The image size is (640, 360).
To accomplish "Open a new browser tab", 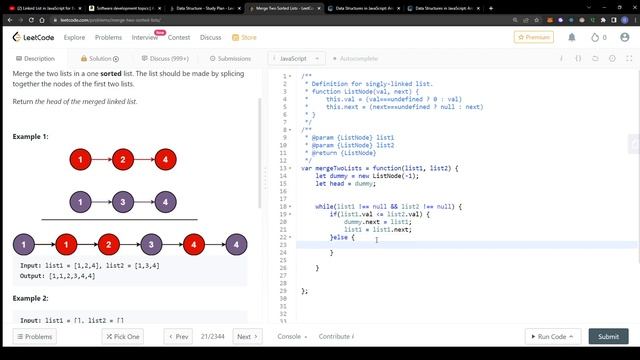I will coord(491,8).
